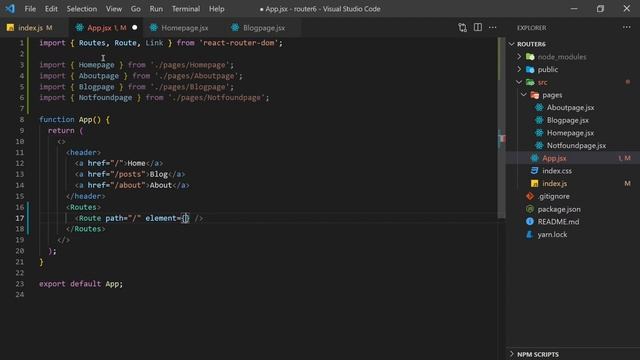Switch to the Blogpage.jsx editor tab
The width and height of the screenshot is (640, 360).
pos(262,28)
